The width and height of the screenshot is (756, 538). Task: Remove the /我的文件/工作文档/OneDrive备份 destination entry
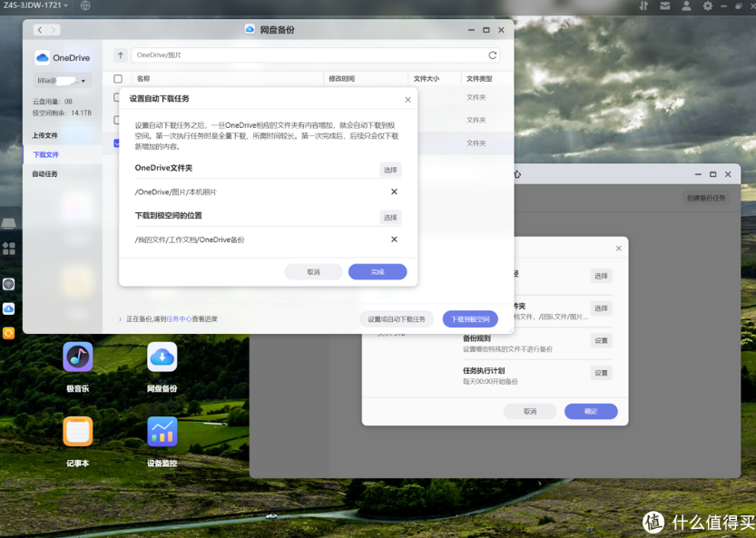394,240
